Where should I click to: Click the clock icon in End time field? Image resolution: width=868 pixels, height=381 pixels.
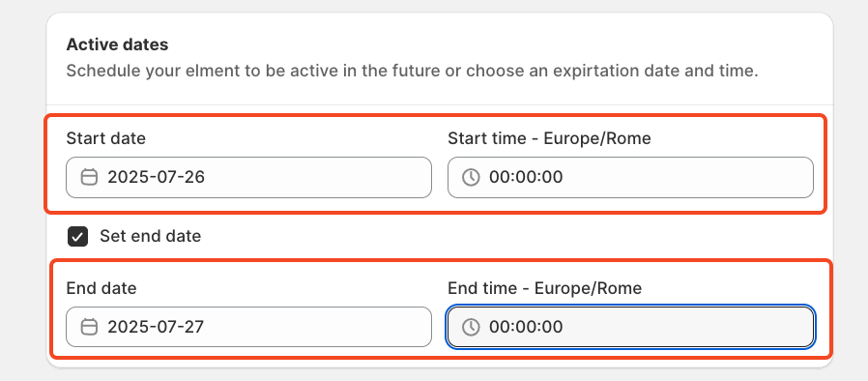(471, 327)
